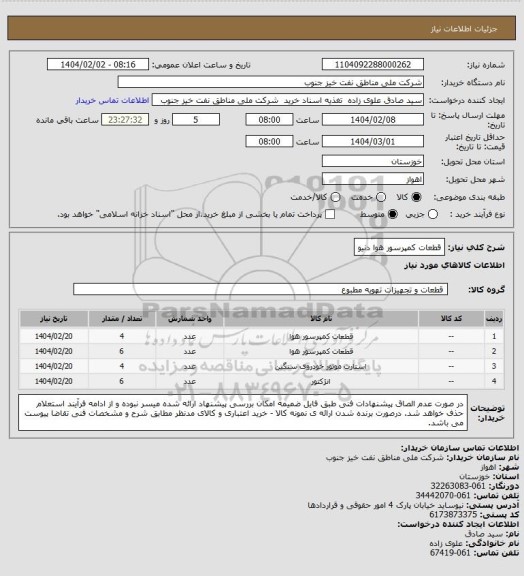Click the announcement date field 1404/02/02 - 08:16
The image size is (524, 576).
98,64
